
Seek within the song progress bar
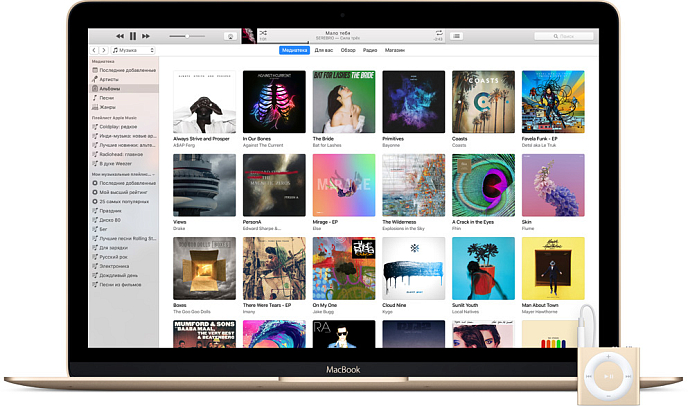click(x=351, y=43)
